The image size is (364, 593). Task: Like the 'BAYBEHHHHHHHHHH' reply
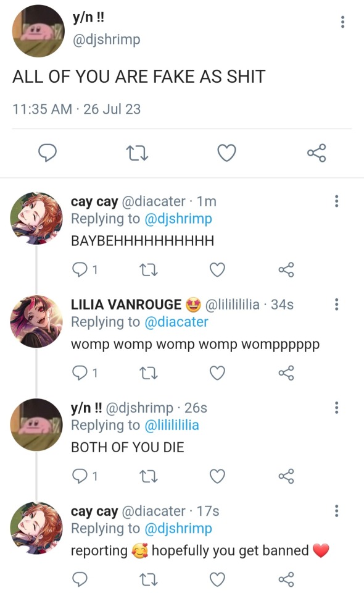click(217, 270)
